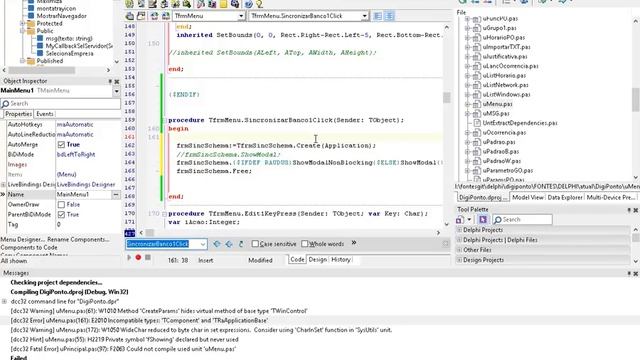640x360 pixels.
Task: Click the printer-like icon left of TfrmMenu combo
Action: pos(130,16)
